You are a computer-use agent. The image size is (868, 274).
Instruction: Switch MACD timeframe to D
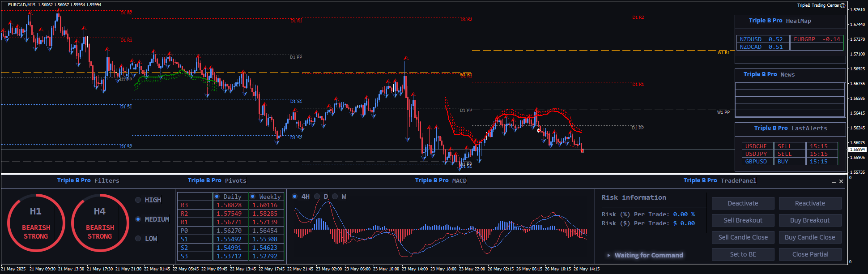[317, 197]
